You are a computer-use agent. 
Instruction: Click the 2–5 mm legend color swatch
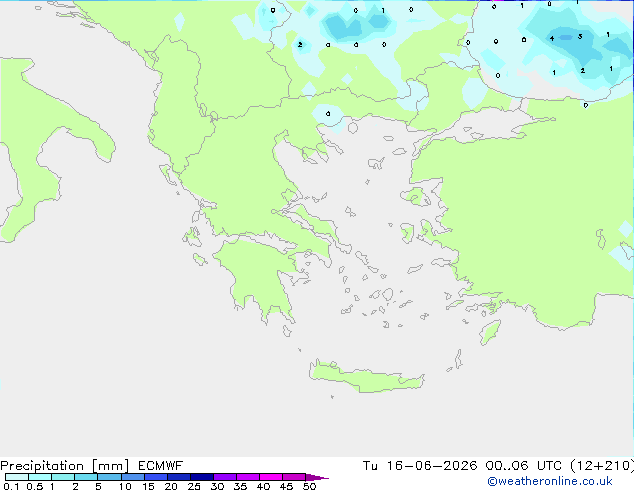click(x=86, y=477)
